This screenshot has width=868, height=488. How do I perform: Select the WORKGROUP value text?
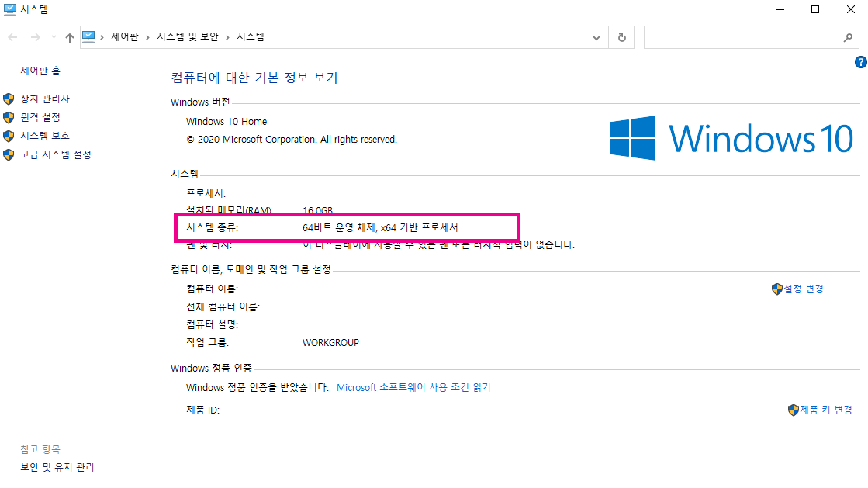[330, 343]
